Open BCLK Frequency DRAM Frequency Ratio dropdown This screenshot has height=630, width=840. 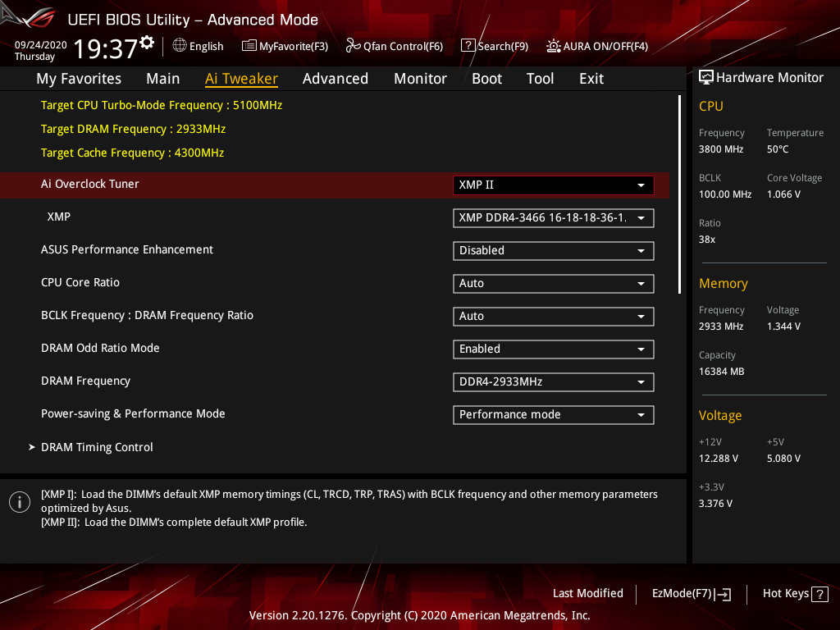tap(554, 316)
